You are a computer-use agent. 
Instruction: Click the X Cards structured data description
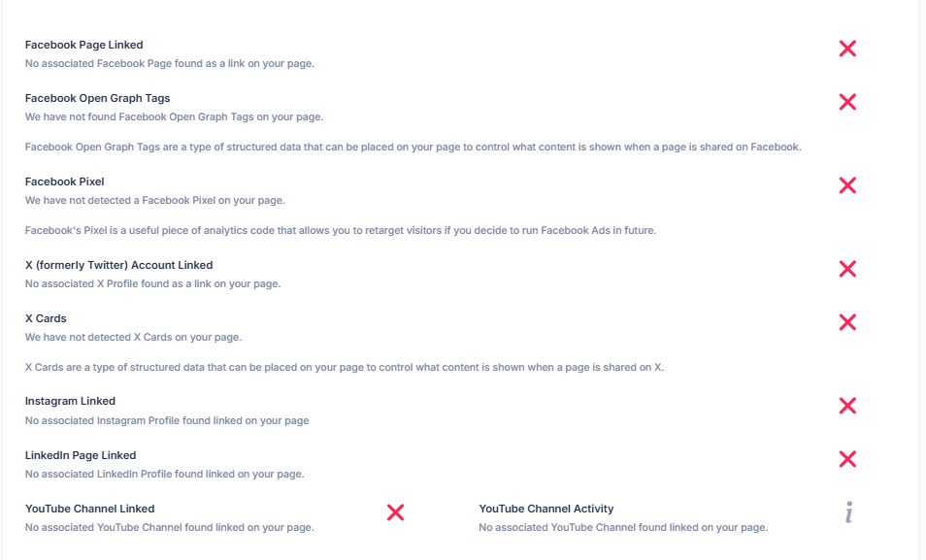pos(345,367)
